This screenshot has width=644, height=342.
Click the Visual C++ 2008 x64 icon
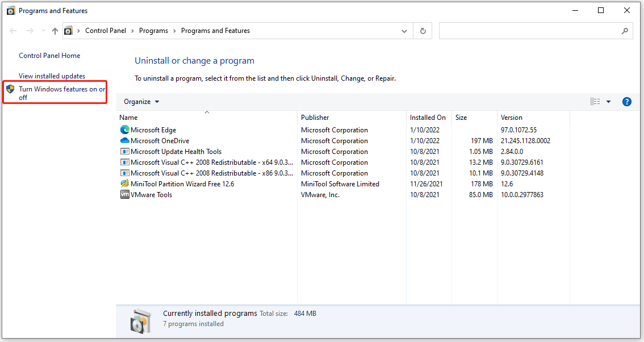[x=125, y=162]
